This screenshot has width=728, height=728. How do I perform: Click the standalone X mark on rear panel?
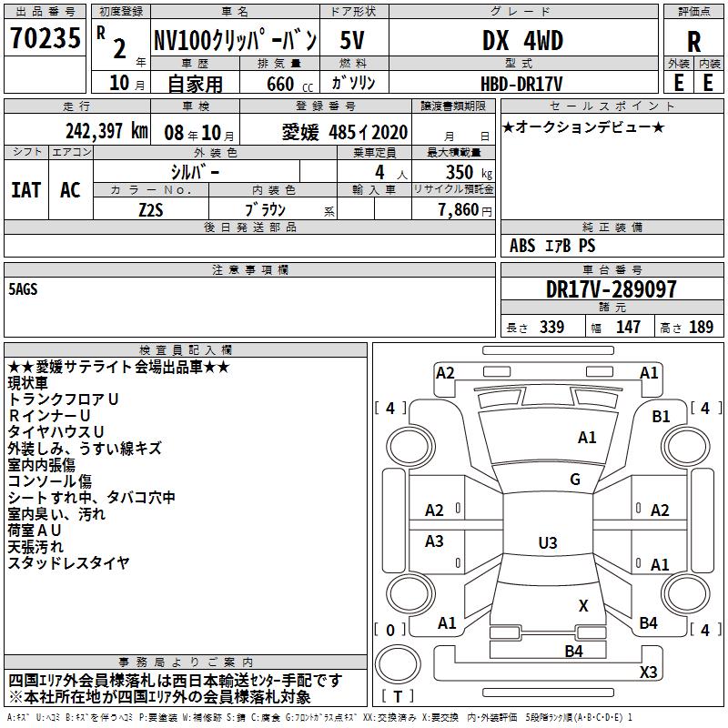point(583,606)
